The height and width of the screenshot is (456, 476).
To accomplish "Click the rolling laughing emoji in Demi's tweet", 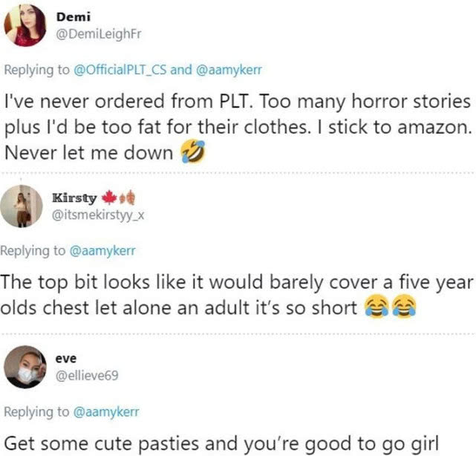I will [x=192, y=153].
